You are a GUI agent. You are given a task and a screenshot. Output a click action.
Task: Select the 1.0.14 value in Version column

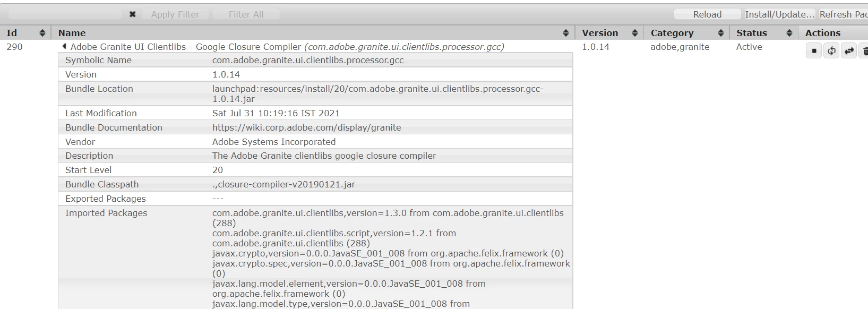coord(596,47)
